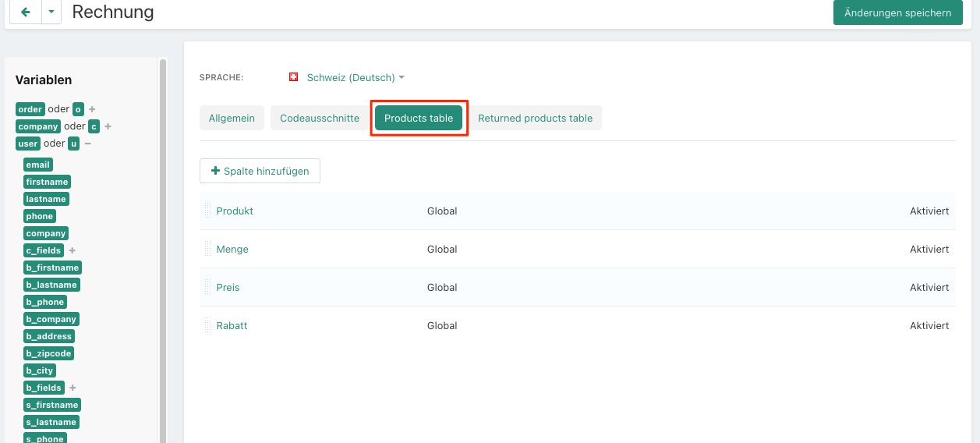Collapse the user variable minus icon
The width and height of the screenshot is (980, 443).
click(x=87, y=144)
